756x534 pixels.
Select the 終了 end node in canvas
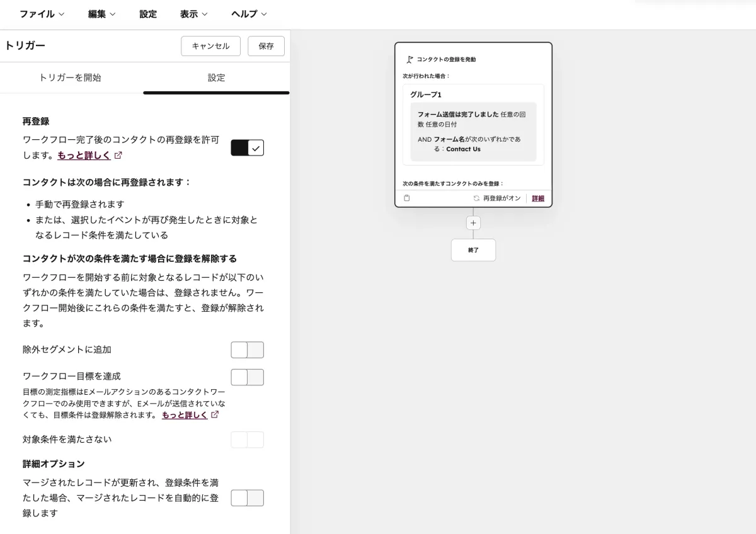tap(473, 250)
